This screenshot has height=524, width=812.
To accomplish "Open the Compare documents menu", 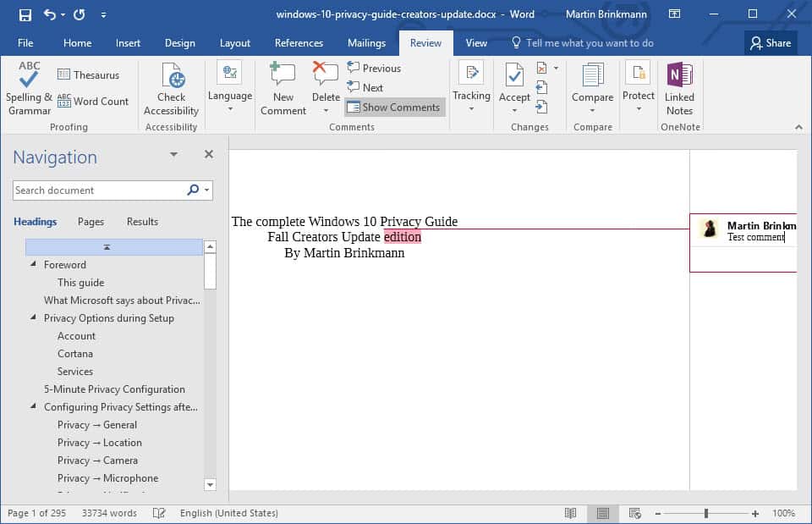I will [592, 87].
